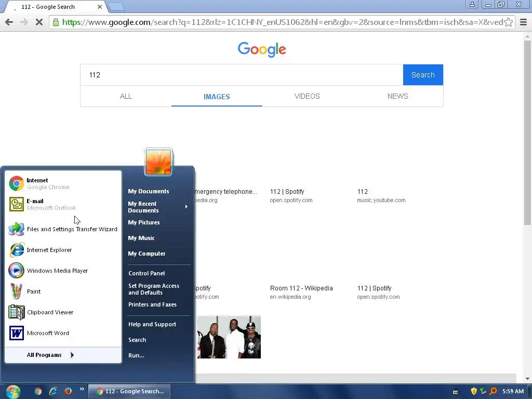Open Set Program Access and Defaults
Viewport: 532px width, 399px height.
(x=154, y=289)
